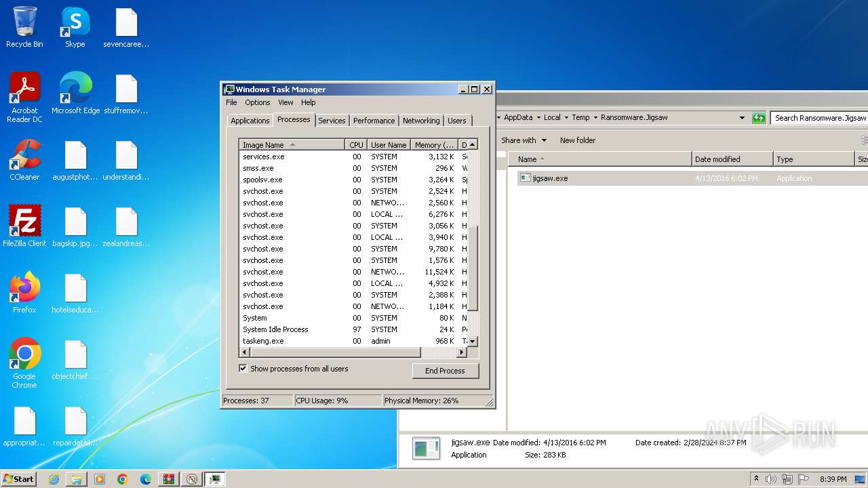Viewport: 868px width, 488px height.
Task: Select the zealandreas... desktop file
Action: [x=126, y=226]
